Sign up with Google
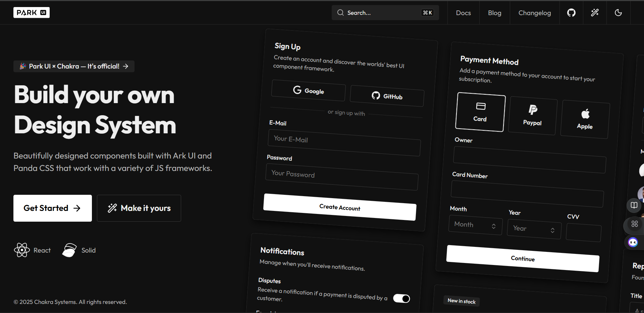644x313 pixels. (x=309, y=90)
